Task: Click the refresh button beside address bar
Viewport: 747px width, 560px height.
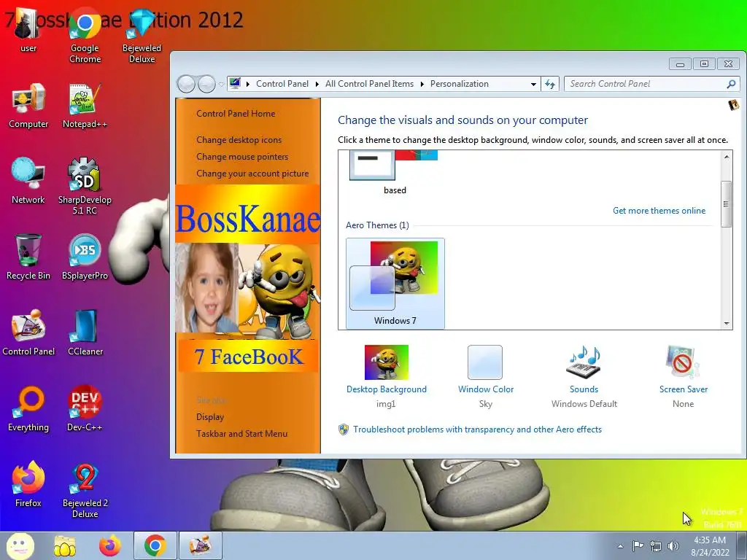Action: tap(550, 85)
